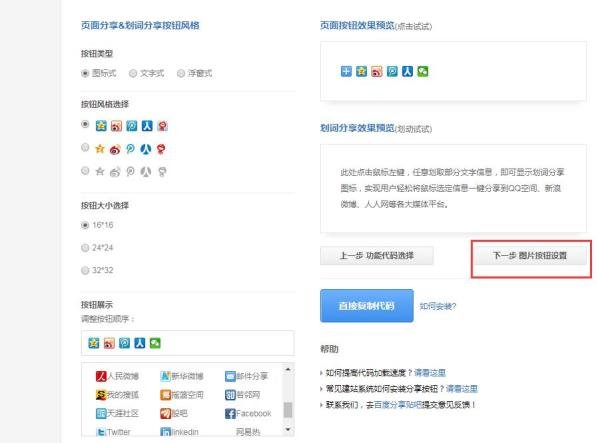Click the 划词分享 sample text paragraph

(x=452, y=188)
